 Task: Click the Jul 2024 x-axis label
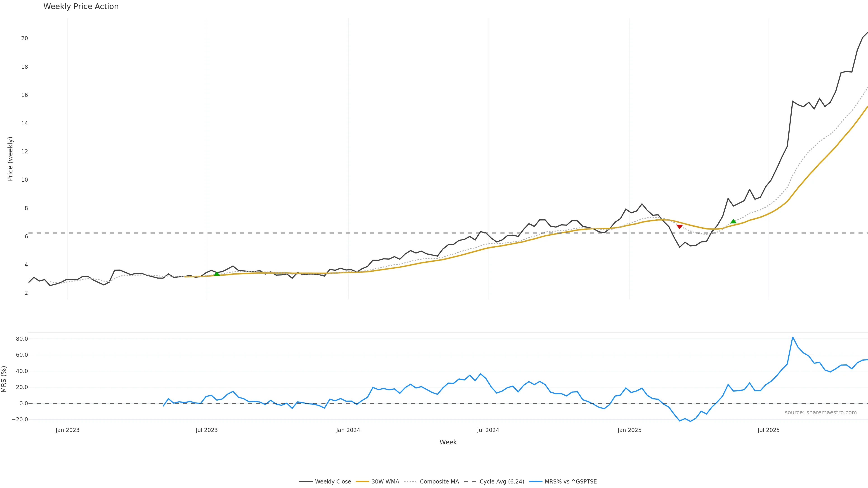488,430
